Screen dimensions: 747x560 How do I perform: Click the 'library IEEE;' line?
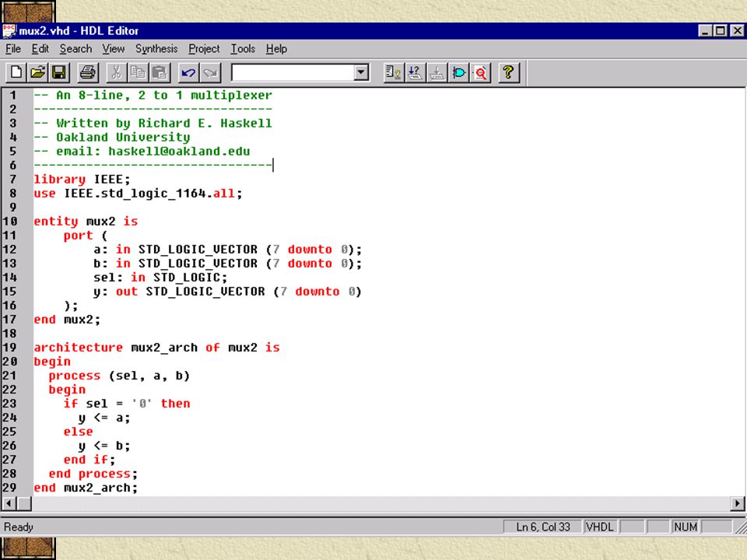coord(82,180)
